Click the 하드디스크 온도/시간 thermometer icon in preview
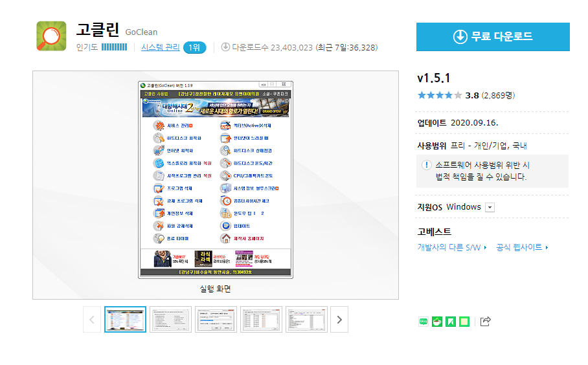Screen dimensions: 588x365 point(226,163)
